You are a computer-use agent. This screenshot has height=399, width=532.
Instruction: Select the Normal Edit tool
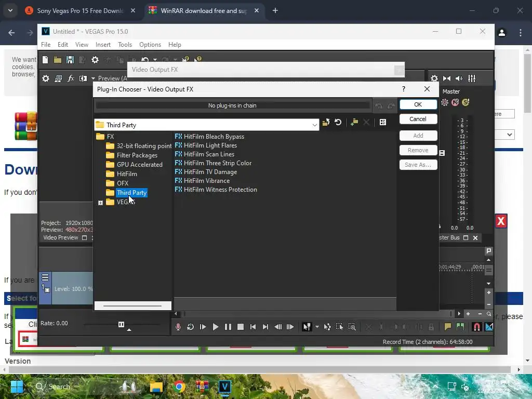tap(307, 327)
